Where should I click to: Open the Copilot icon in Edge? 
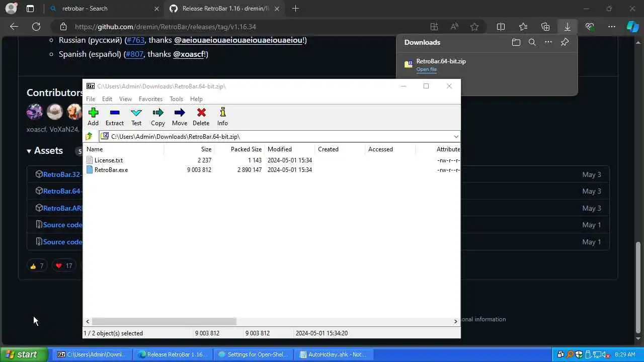pos(633,27)
